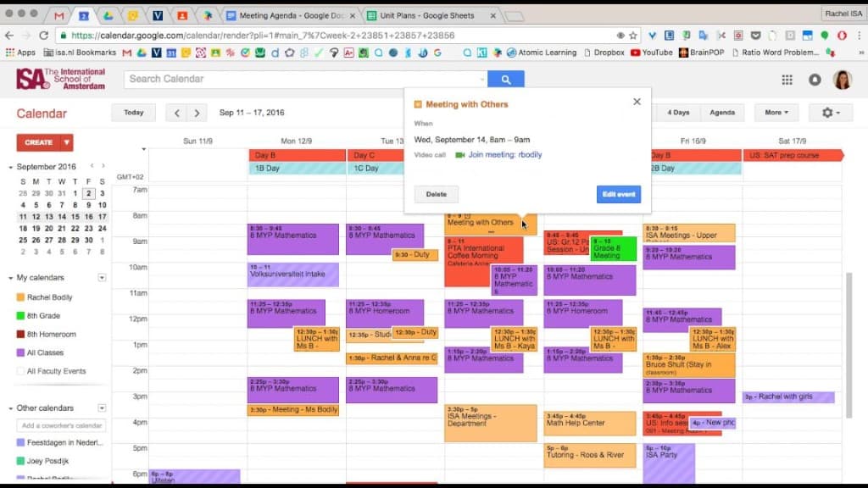
Task: Open the Google apps grid
Action: (787, 80)
